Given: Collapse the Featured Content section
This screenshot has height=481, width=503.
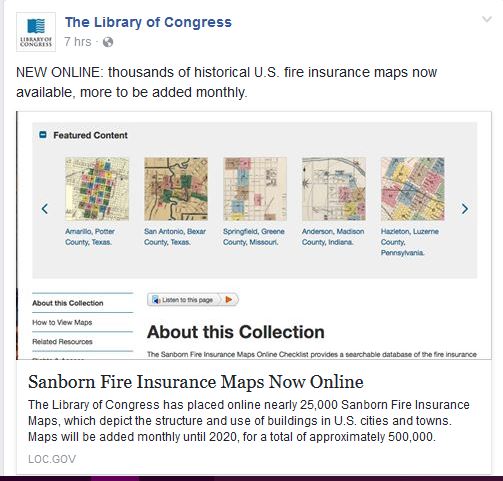Looking at the screenshot, I should coord(43,135).
